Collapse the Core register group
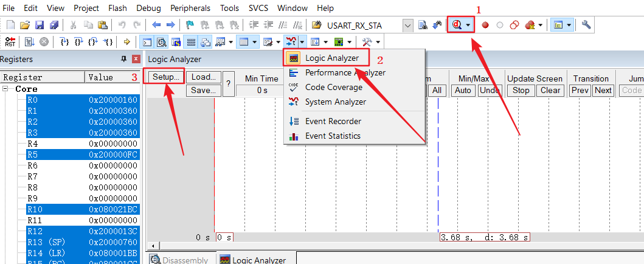644x264 pixels. [5, 89]
